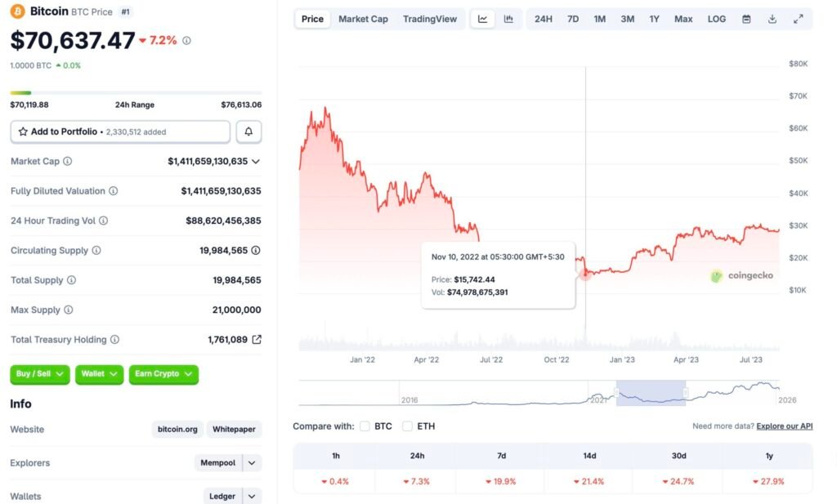Image resolution: width=837 pixels, height=504 pixels.
Task: Click the right handle of range slider
Action: [x=686, y=393]
